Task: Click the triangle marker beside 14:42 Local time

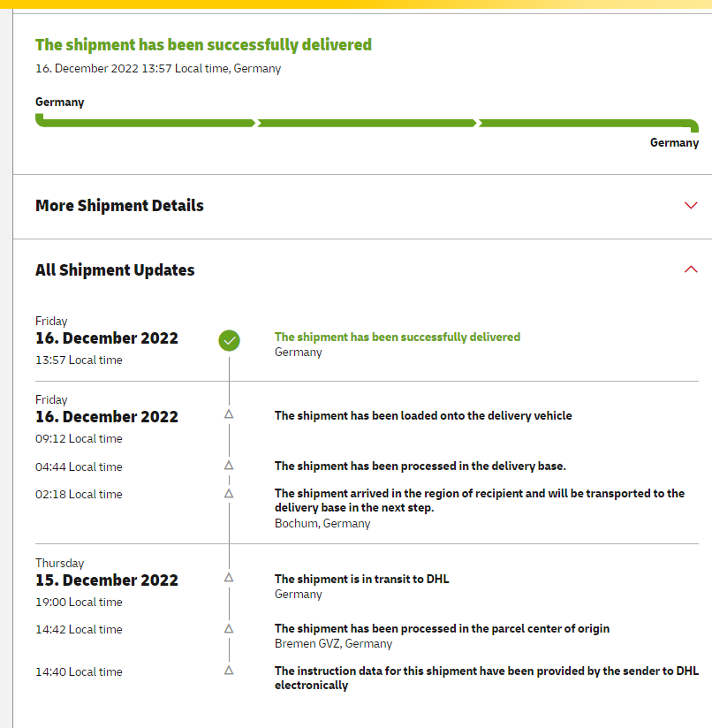Action: click(x=229, y=628)
